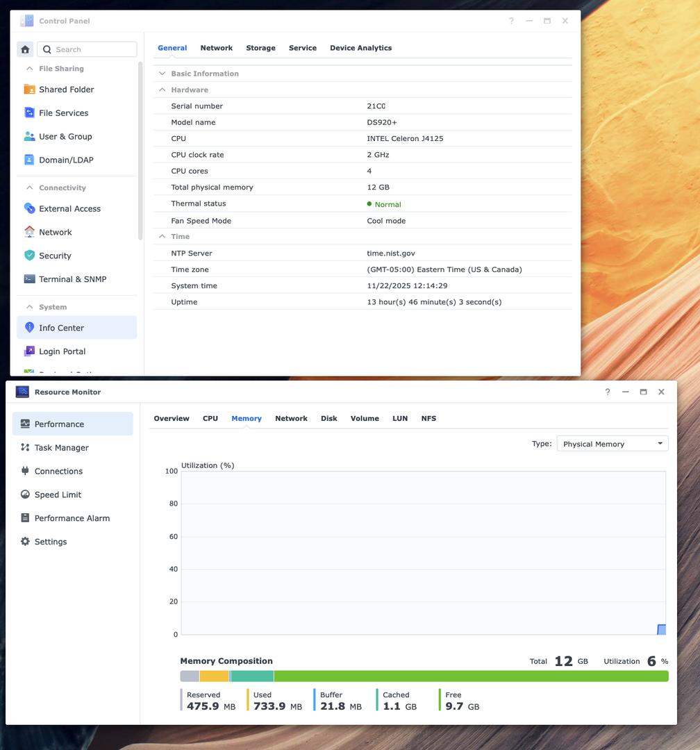Screen dimensions: 700x750
Task: Click the Connections plug icon
Action: coord(25,471)
